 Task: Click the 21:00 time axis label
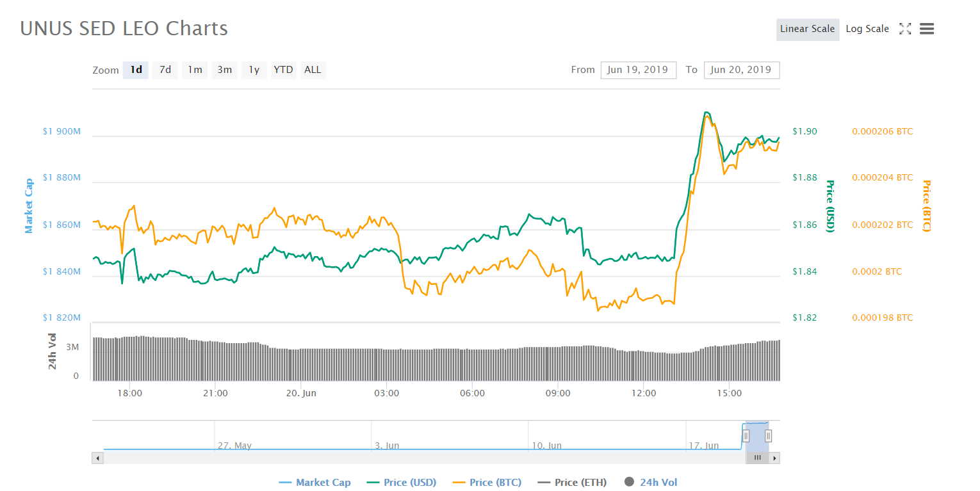pos(215,394)
